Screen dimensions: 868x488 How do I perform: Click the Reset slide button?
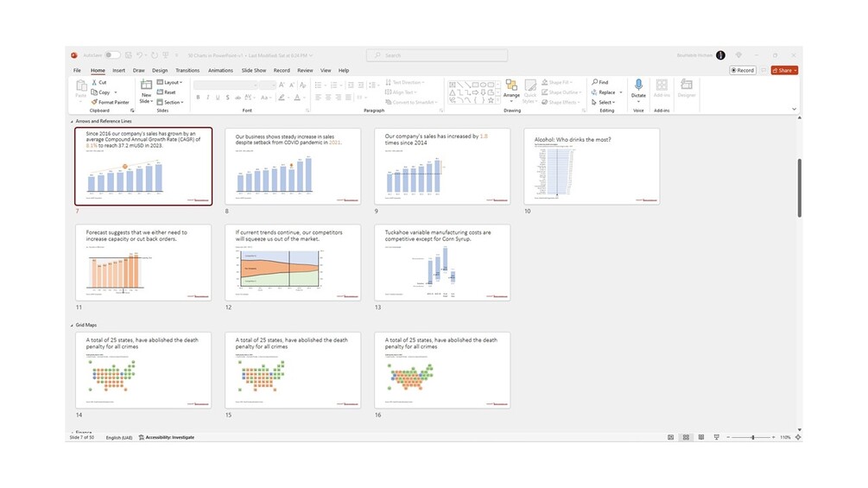(x=166, y=92)
